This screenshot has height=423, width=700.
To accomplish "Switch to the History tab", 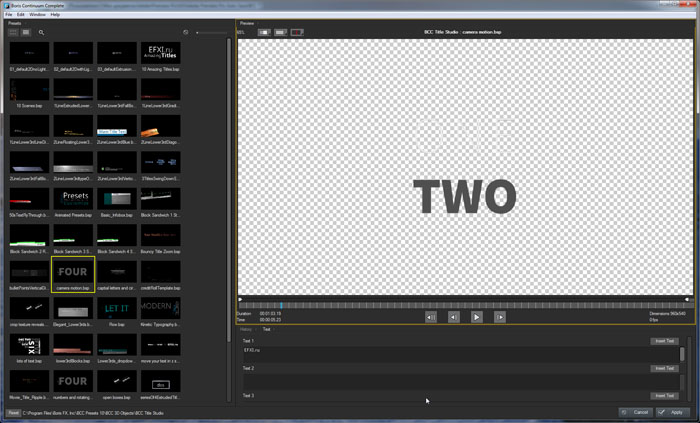I will pos(246,329).
